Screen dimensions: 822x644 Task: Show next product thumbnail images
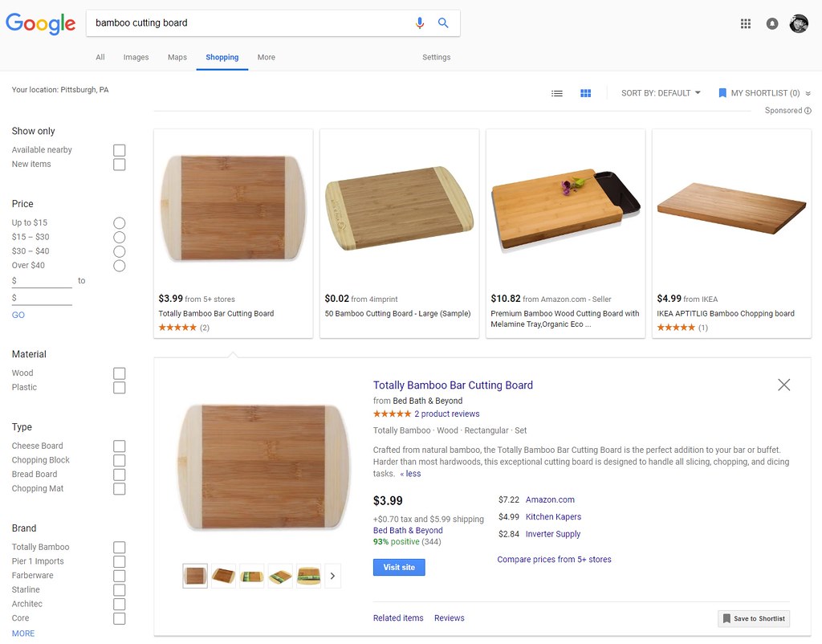tap(332, 576)
